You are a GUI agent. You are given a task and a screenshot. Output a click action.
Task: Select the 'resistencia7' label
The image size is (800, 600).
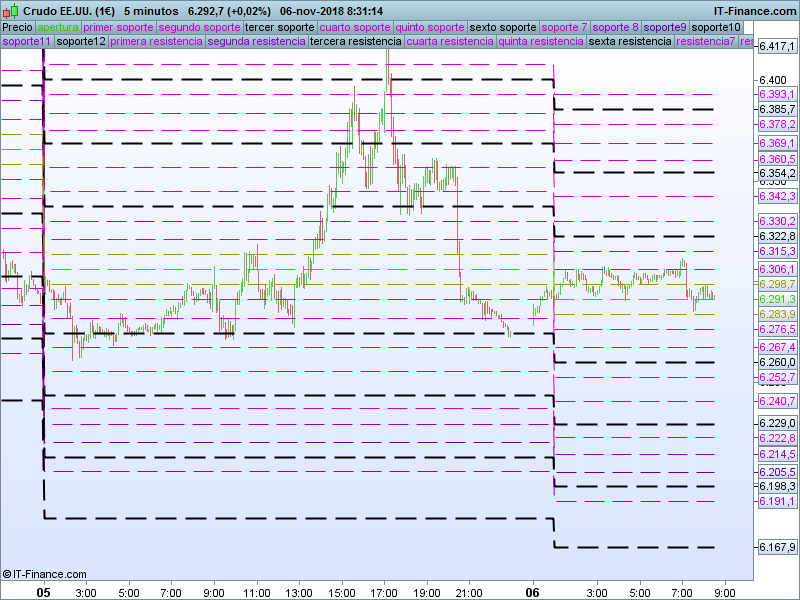705,42
